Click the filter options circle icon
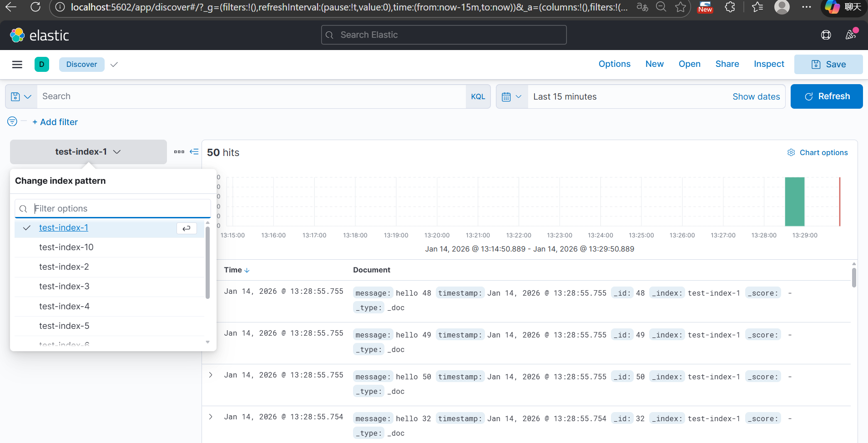This screenshot has height=443, width=868. 12,121
